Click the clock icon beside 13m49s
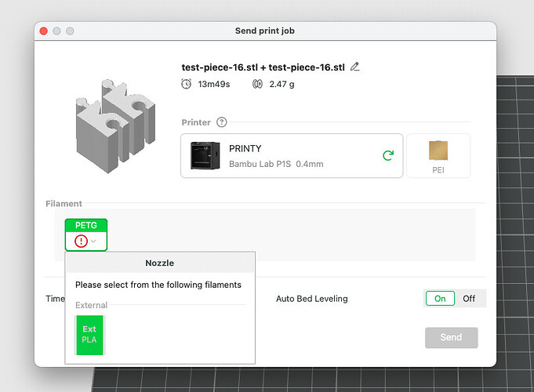This screenshot has width=534, height=392. click(187, 84)
